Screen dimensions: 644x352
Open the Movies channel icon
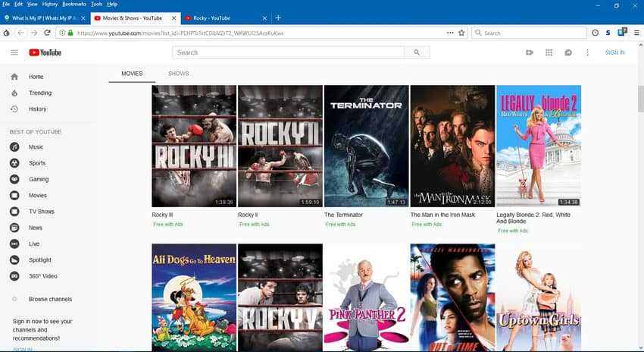tap(14, 195)
